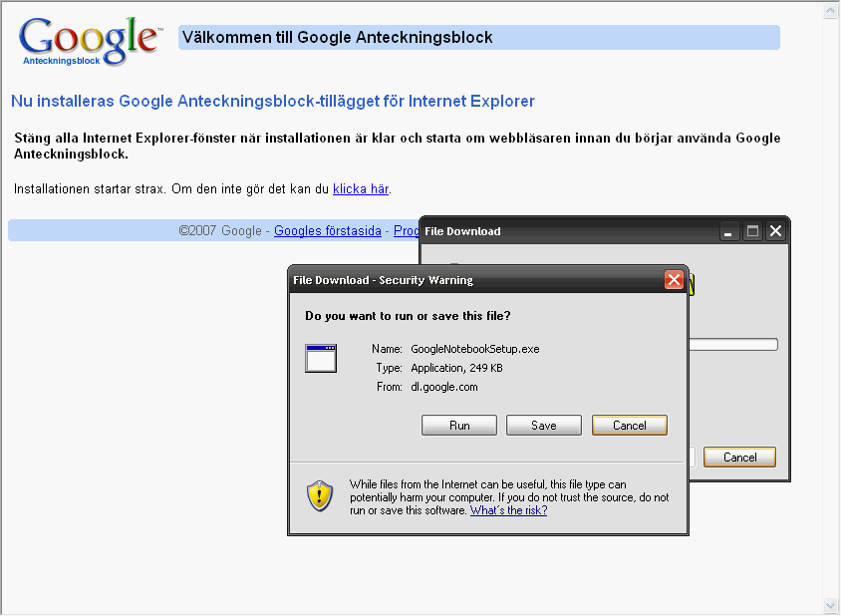This screenshot has height=616, width=841.
Task: Go to the "Googles förstasida" link
Action: [328, 230]
